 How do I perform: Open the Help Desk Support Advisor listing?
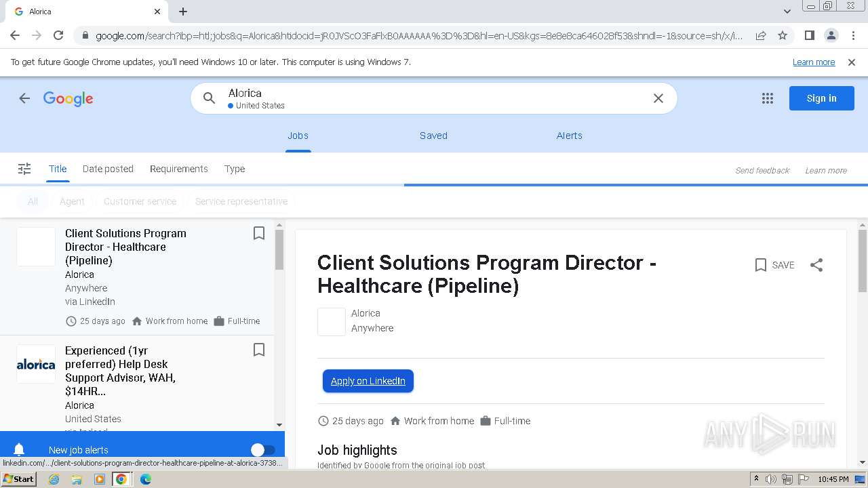[136, 383]
